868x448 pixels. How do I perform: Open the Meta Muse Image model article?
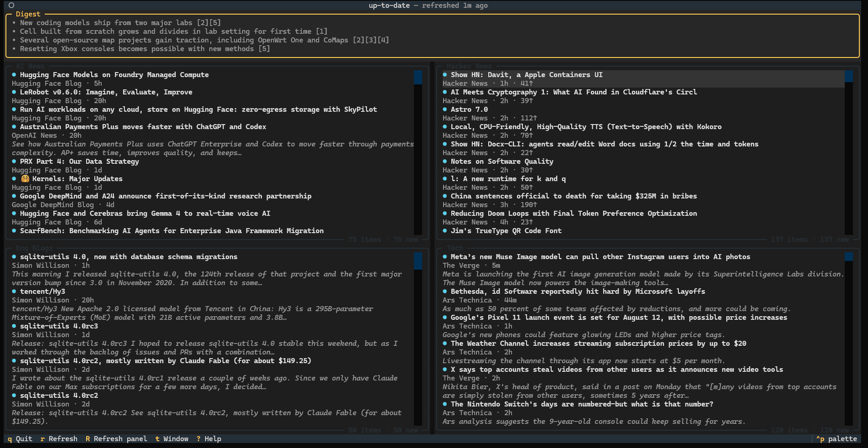[x=600, y=257]
